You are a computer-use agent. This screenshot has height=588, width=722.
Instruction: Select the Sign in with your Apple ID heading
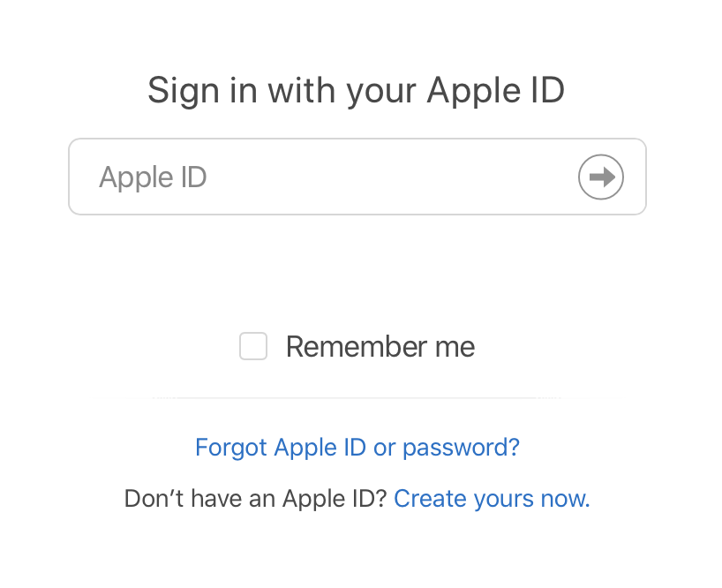[356, 91]
